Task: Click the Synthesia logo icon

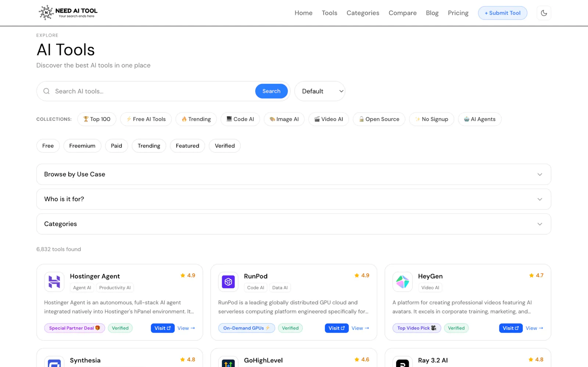Action: (54, 362)
